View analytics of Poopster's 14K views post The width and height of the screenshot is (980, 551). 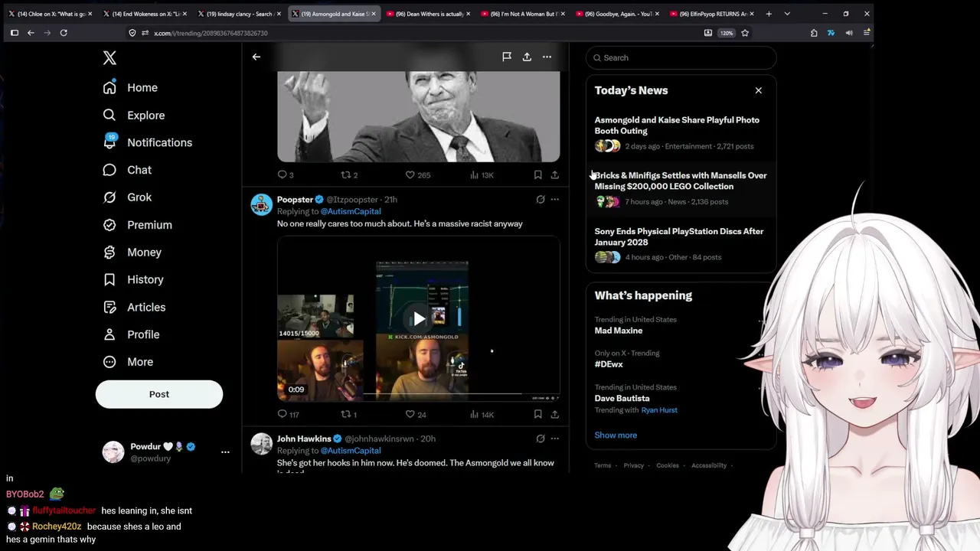coord(482,415)
